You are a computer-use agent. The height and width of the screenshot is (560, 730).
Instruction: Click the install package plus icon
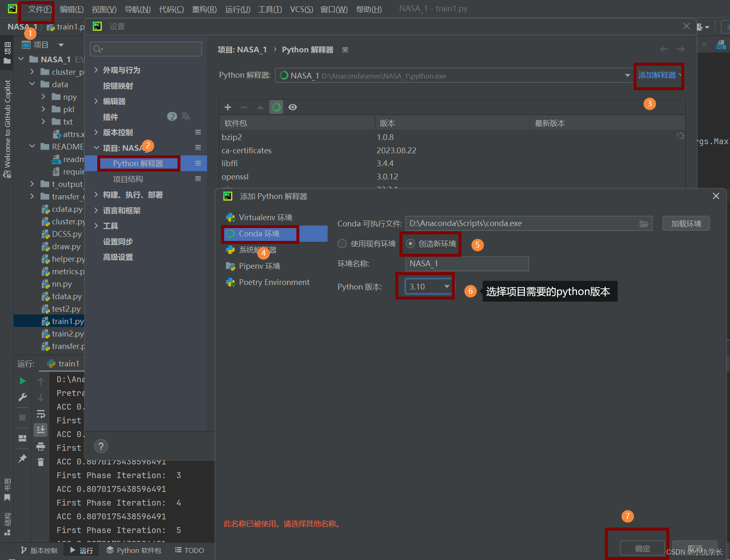(x=228, y=107)
